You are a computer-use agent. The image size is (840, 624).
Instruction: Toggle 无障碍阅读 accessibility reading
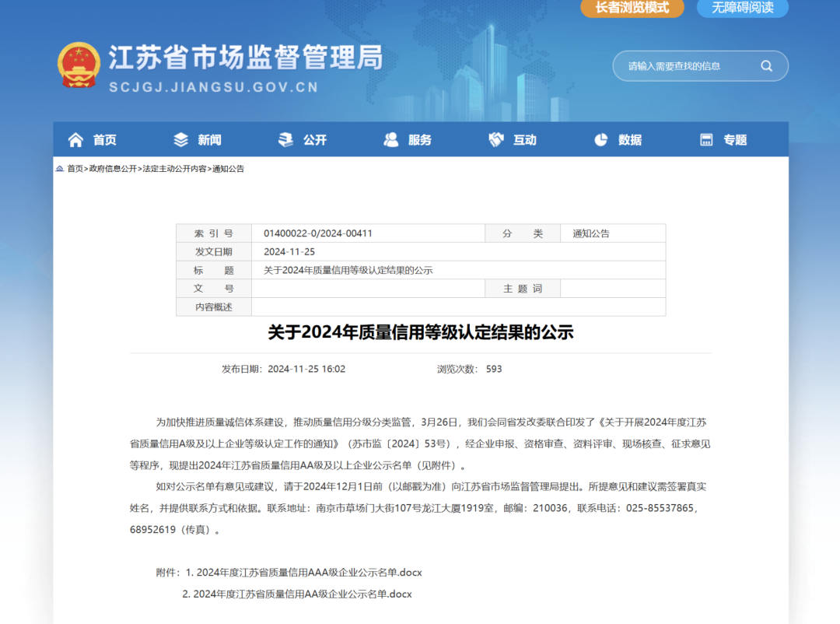pyautogui.click(x=742, y=8)
